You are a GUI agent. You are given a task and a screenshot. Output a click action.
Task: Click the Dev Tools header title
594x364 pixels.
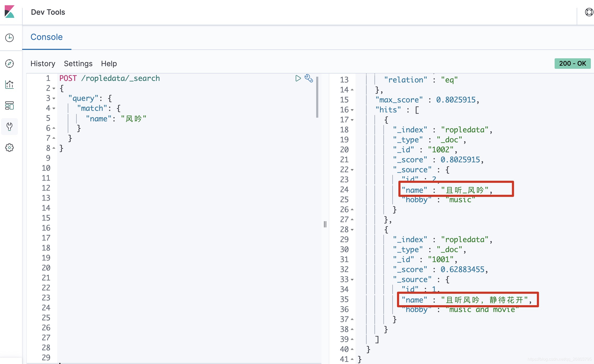(48, 12)
